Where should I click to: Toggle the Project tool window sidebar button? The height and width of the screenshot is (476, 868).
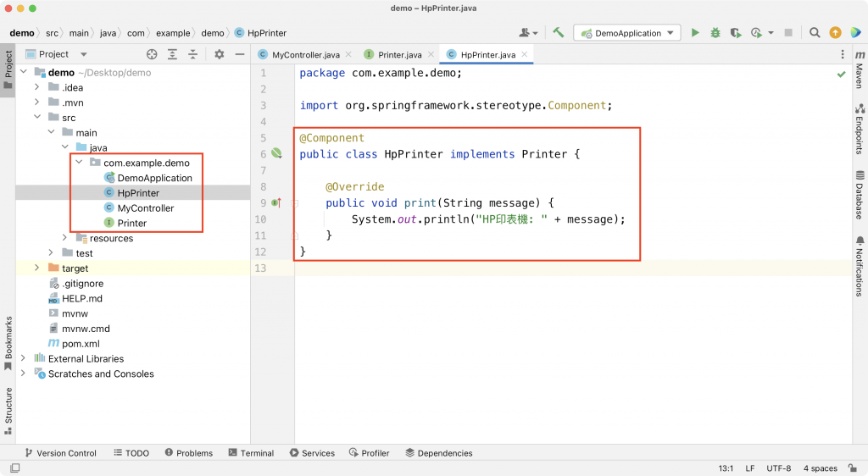coord(8,70)
